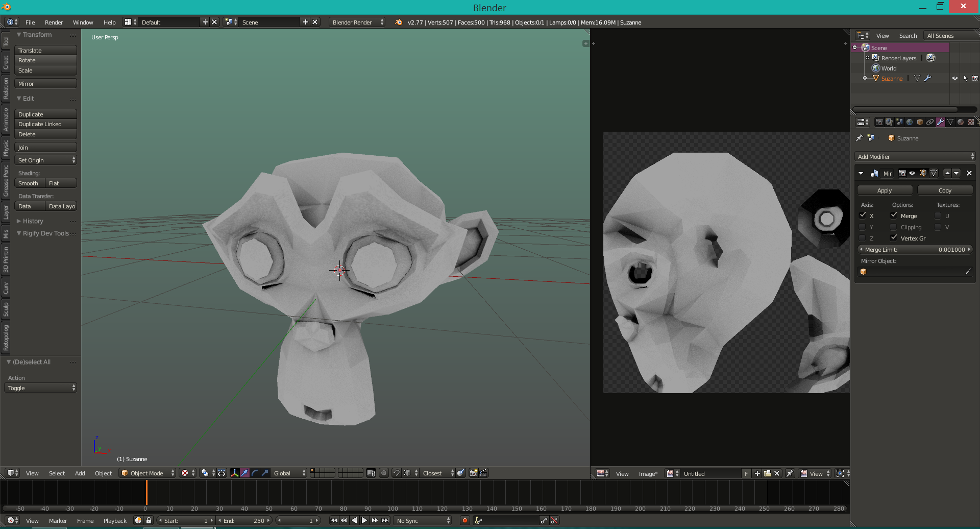This screenshot has height=529, width=980.
Task: Open the Object Data tab (triangle mesh icon)
Action: [x=950, y=122]
